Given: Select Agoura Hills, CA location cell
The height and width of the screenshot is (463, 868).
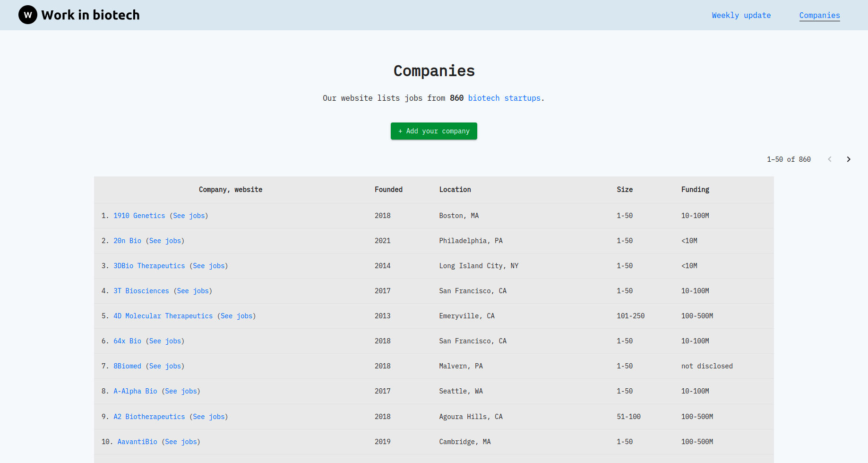Looking at the screenshot, I should click(471, 417).
